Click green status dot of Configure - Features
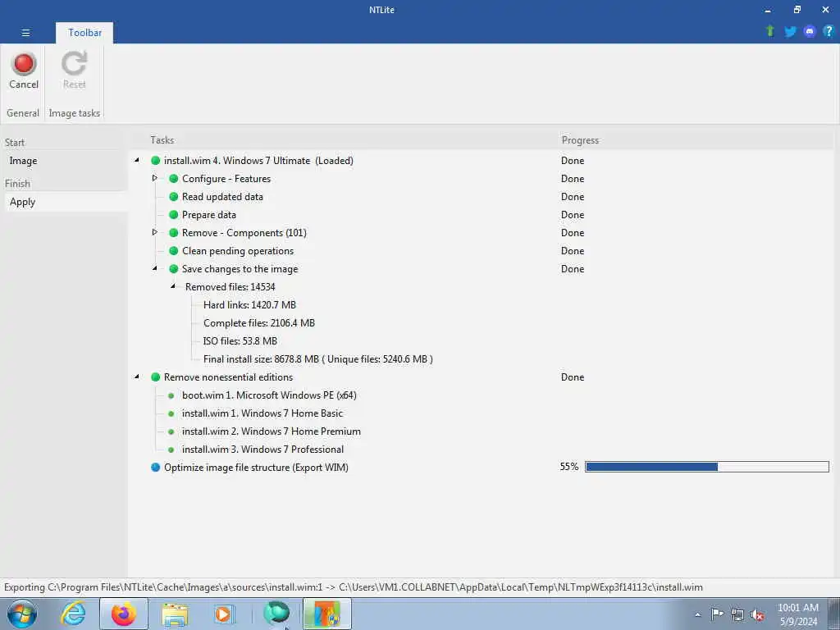The height and width of the screenshot is (630, 840). coord(174,178)
